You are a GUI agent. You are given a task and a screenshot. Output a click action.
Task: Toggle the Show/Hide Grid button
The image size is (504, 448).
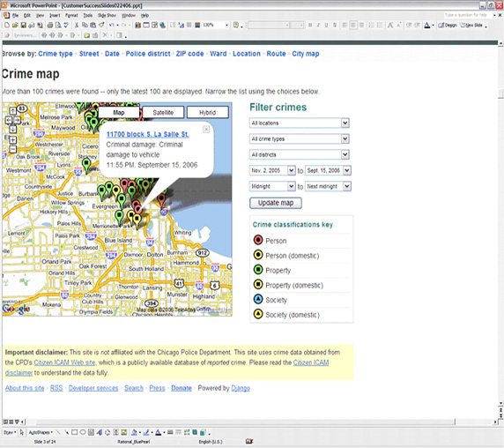point(189,25)
